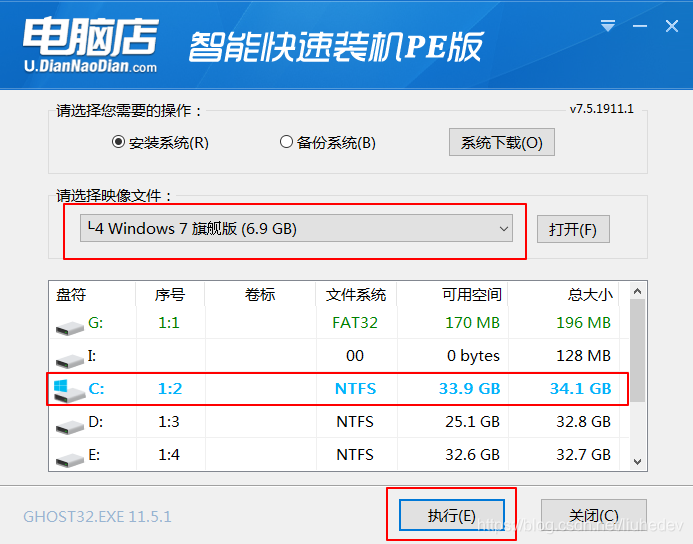Image resolution: width=693 pixels, height=544 pixels.
Task: Select the 32.6 GB free space cell
Action: (x=472, y=454)
